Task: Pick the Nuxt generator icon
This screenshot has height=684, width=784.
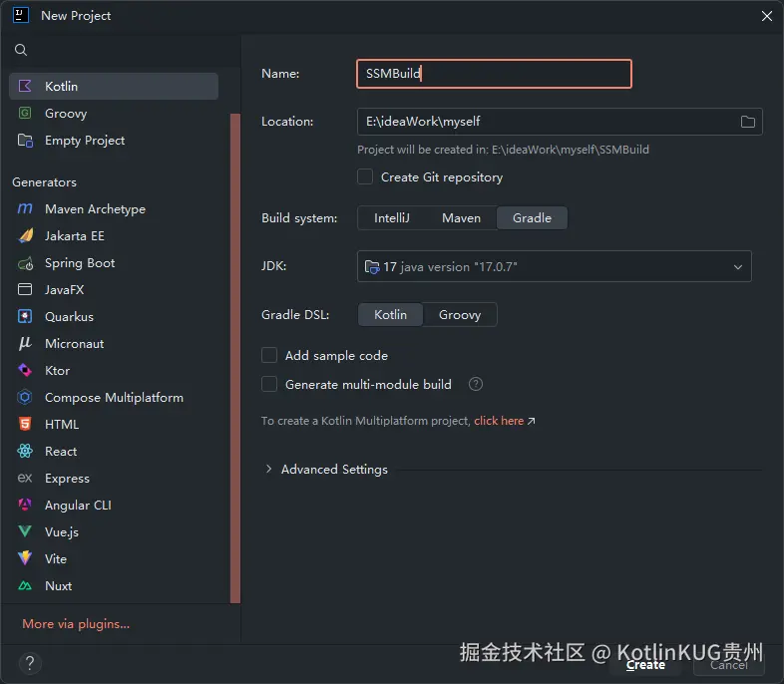Action: 25,585
